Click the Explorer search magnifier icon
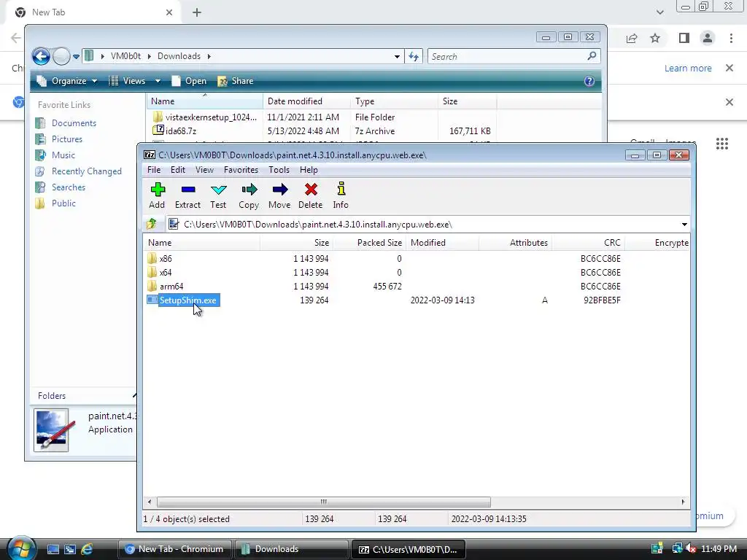The width and height of the screenshot is (747, 560). tap(592, 56)
